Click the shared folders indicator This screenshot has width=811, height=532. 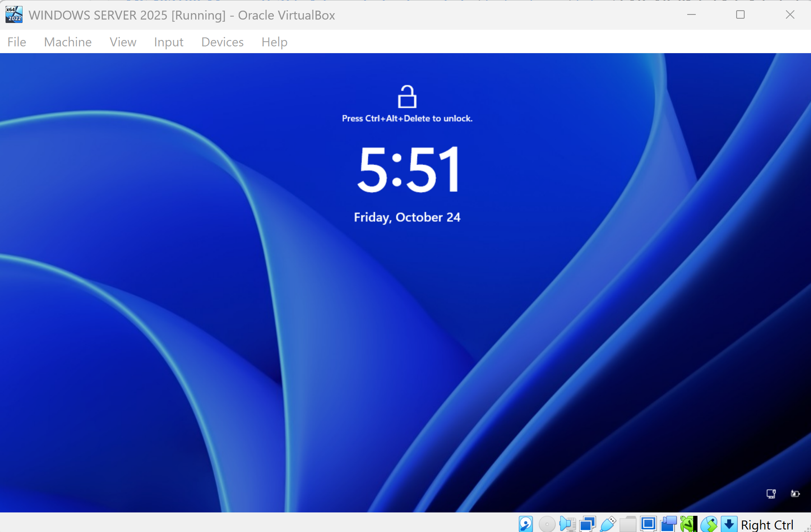[x=628, y=524]
